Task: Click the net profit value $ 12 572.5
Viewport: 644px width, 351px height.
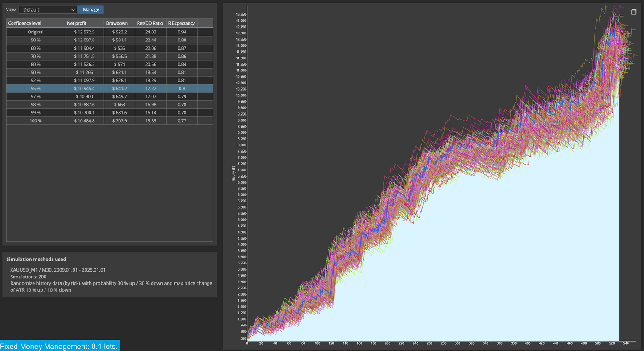Action: (84, 32)
